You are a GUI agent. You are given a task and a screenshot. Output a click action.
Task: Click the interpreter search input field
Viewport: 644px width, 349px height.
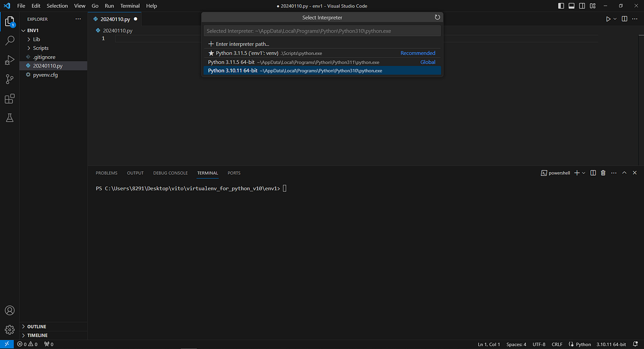pos(322,31)
